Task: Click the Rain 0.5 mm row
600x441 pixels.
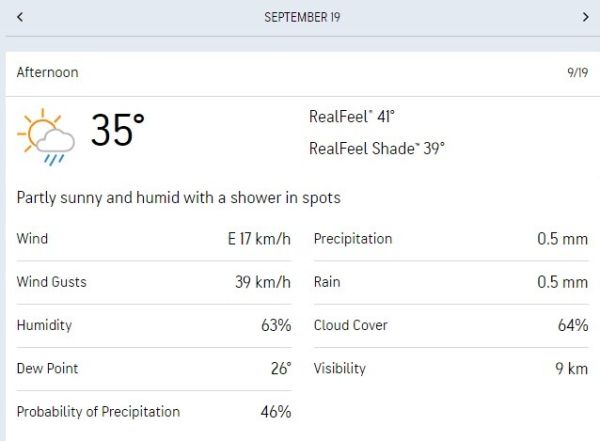Action: (x=450, y=282)
